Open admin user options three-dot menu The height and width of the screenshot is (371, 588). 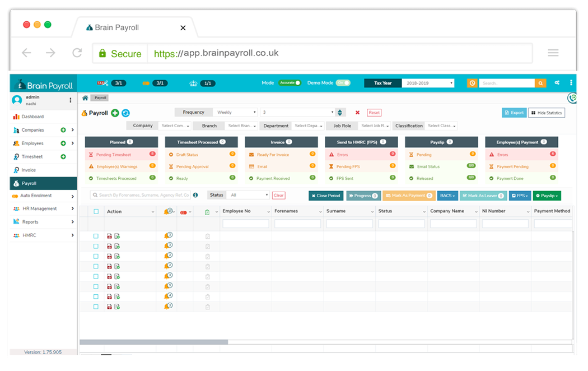[70, 100]
